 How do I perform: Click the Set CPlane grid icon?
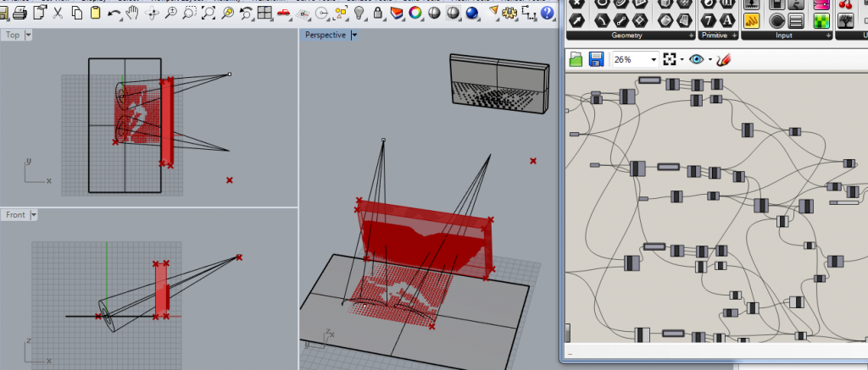[303, 12]
